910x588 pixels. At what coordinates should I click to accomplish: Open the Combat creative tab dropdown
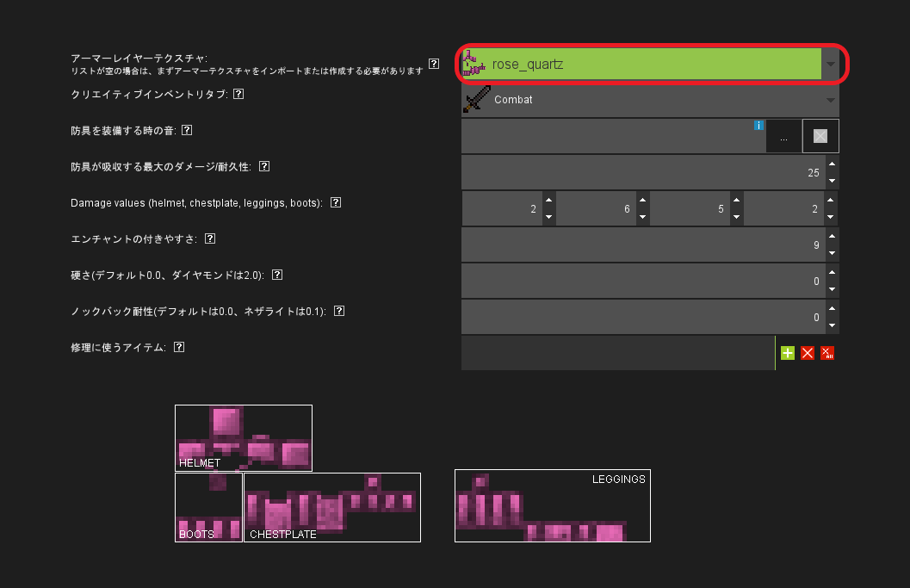[x=830, y=100]
